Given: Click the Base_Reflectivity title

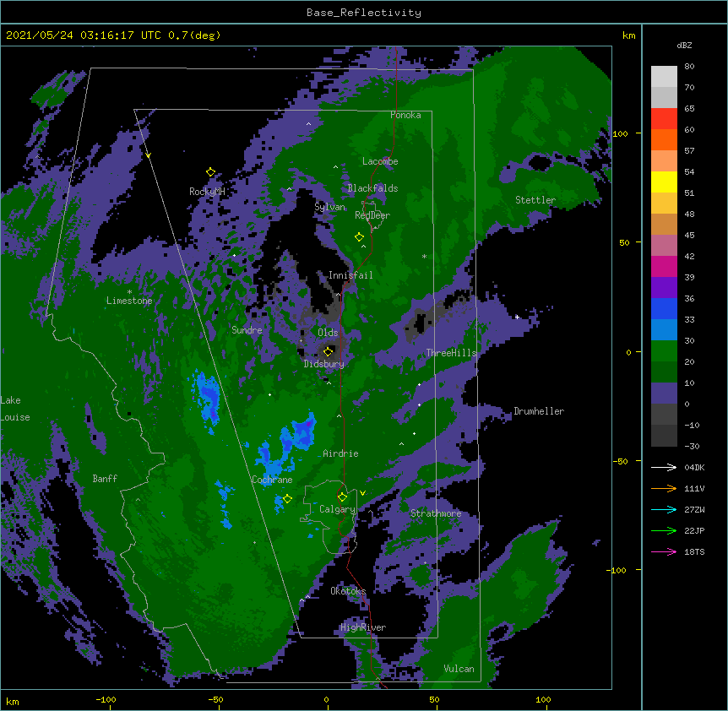Looking at the screenshot, I should tap(364, 13).
